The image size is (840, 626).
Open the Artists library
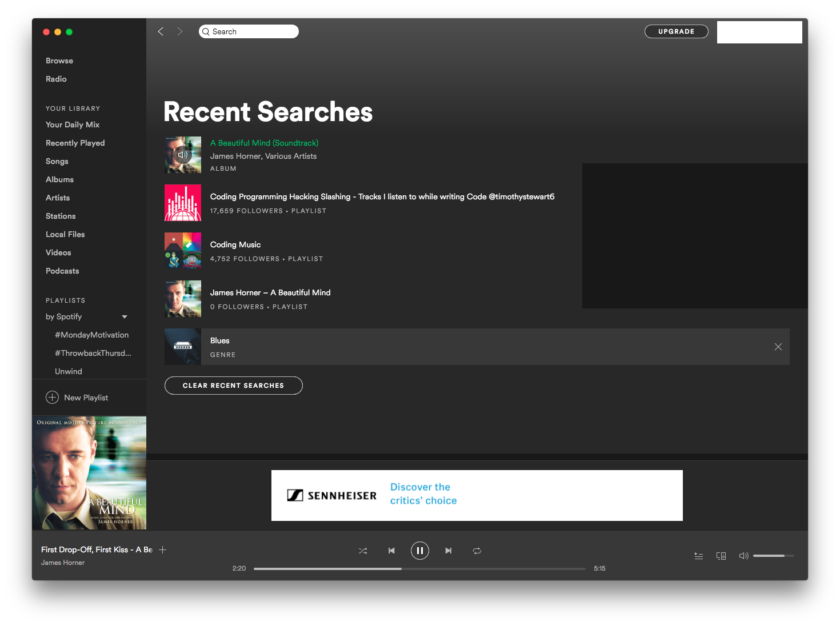click(x=58, y=198)
